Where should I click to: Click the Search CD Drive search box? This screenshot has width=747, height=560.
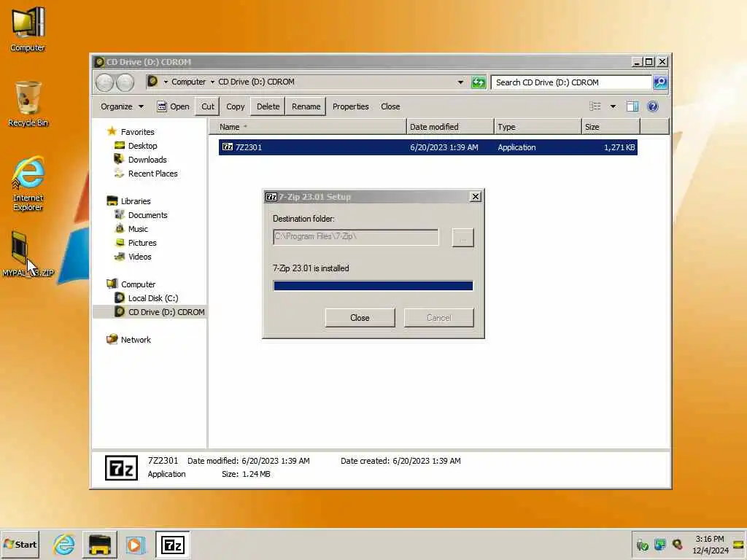click(571, 82)
